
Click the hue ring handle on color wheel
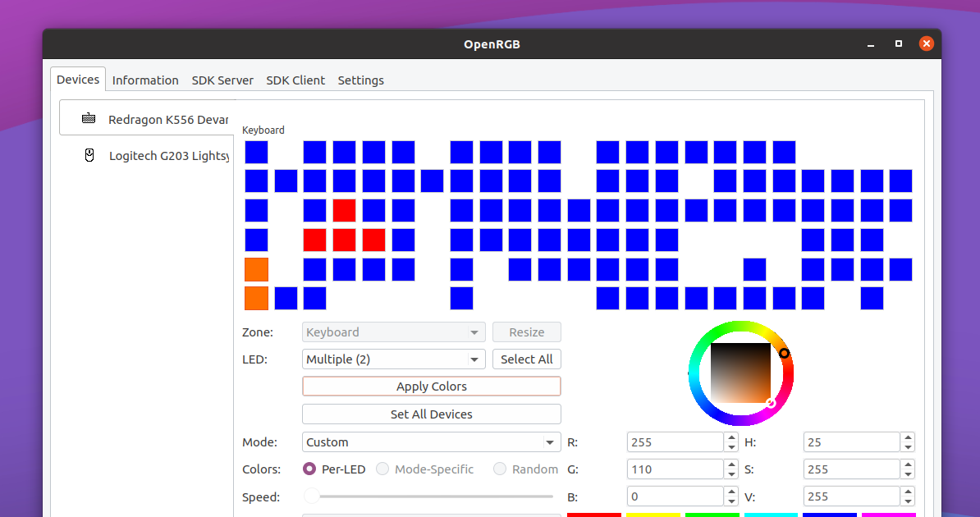784,353
